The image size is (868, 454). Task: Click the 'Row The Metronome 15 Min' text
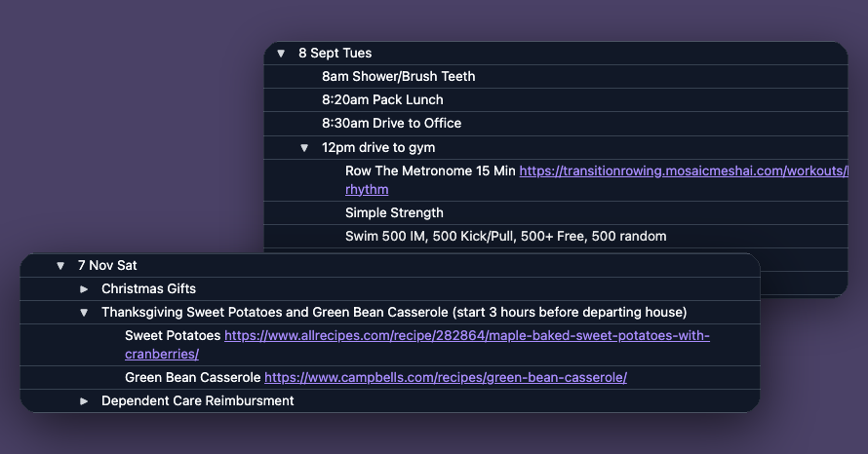430,170
